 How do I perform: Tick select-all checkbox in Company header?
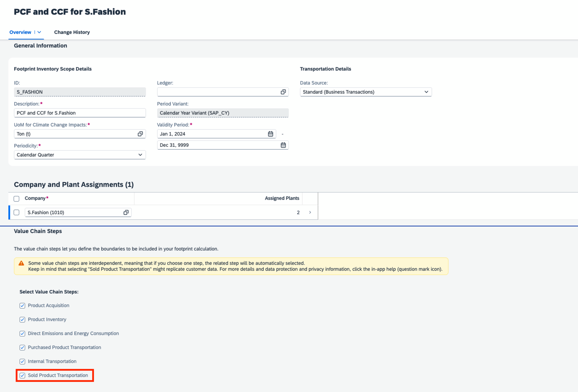tap(17, 199)
